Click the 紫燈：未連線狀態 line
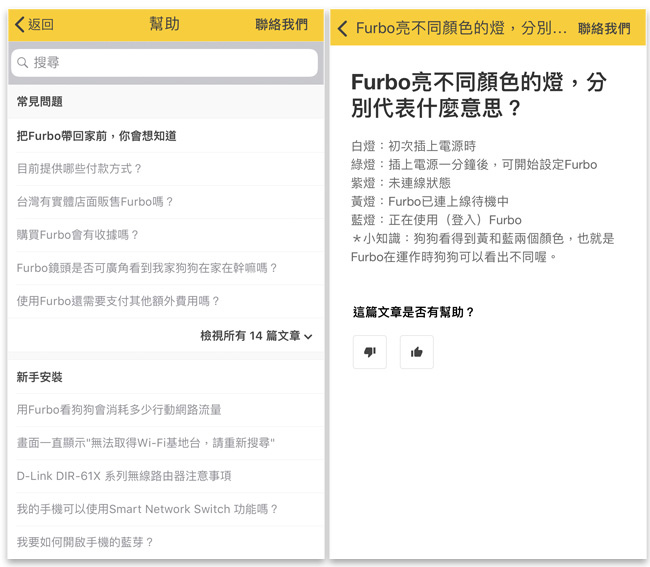The image size is (650, 567). (x=400, y=183)
